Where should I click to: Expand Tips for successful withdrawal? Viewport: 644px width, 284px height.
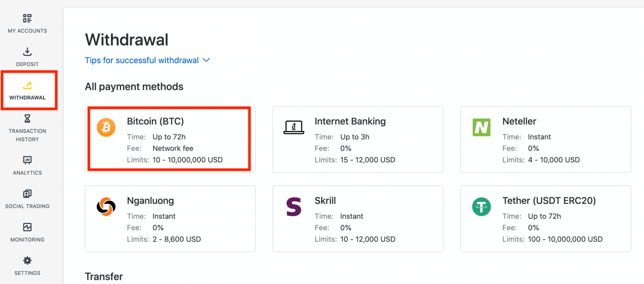206,60
